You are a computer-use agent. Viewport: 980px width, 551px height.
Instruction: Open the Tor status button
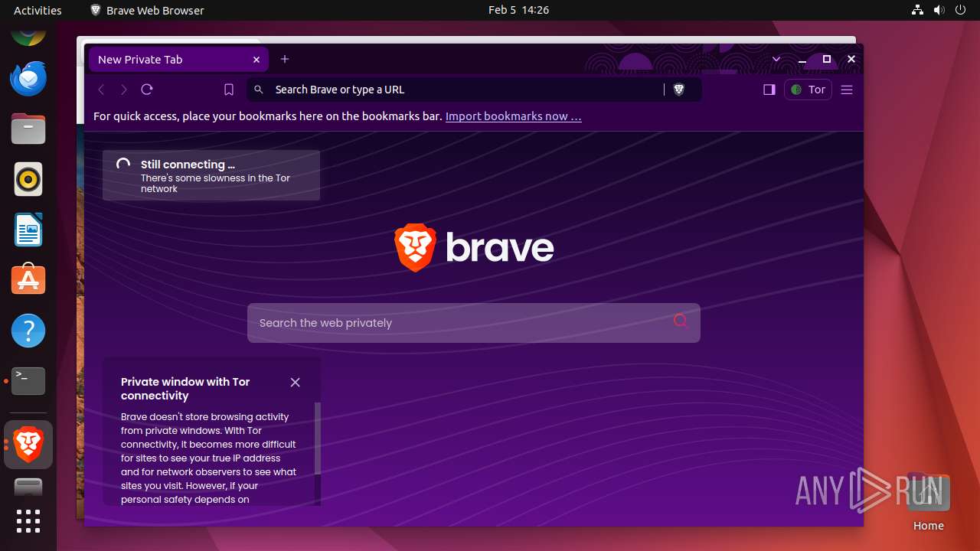(x=808, y=90)
